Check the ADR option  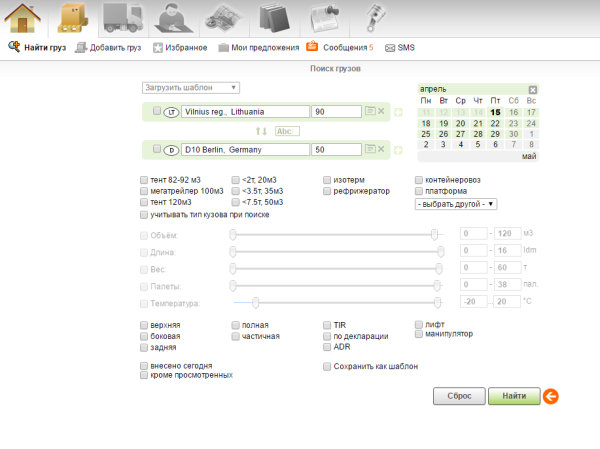pos(327,347)
